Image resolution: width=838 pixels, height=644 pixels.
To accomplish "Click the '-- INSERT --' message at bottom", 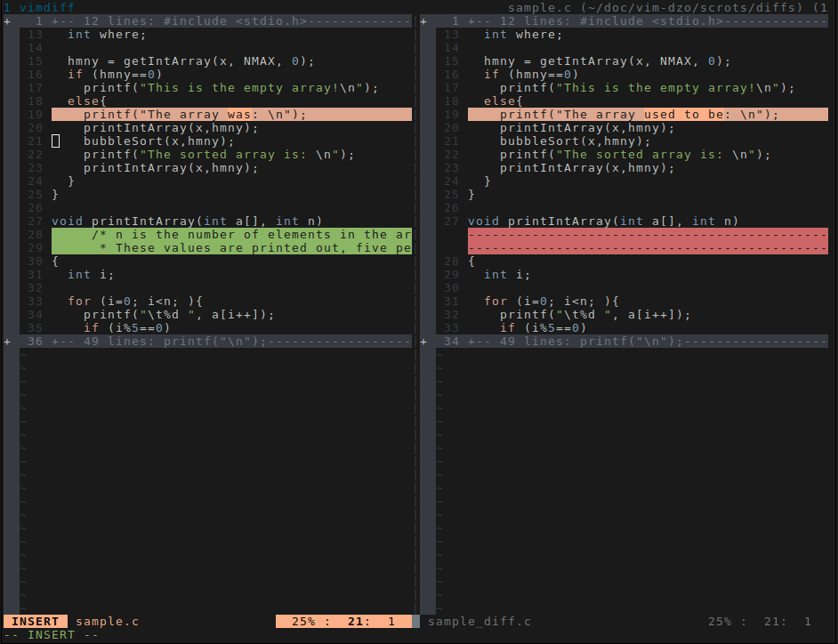I will (52, 635).
